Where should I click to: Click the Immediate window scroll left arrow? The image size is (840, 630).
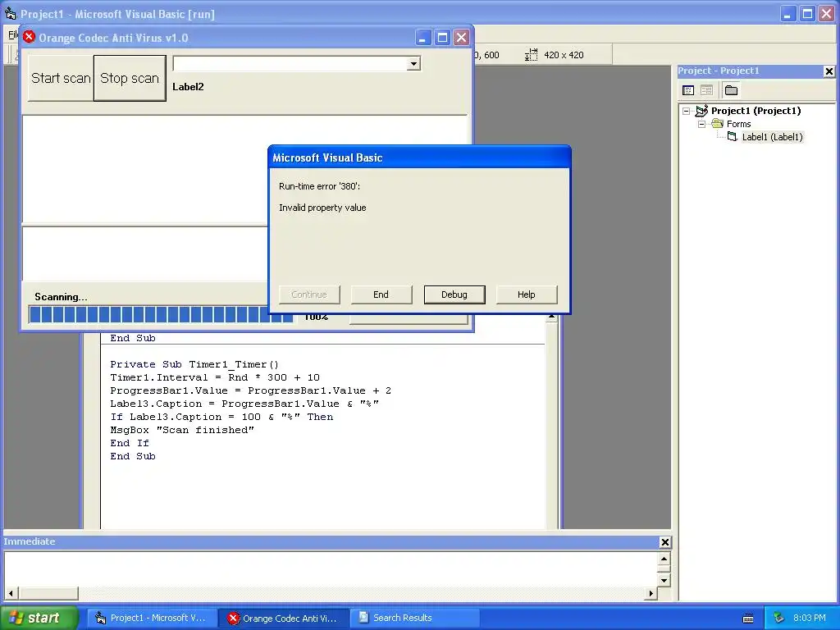(10, 593)
